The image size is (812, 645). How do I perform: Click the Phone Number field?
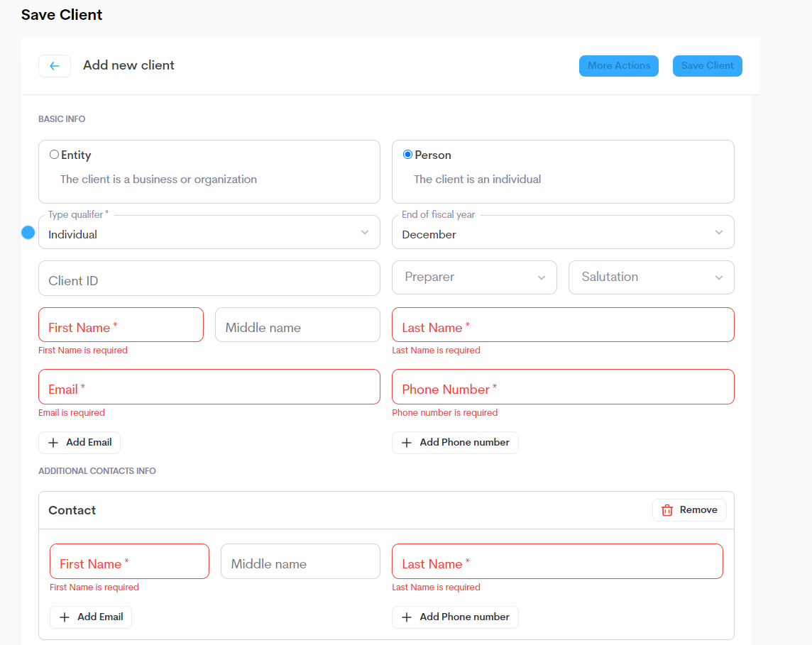click(562, 387)
